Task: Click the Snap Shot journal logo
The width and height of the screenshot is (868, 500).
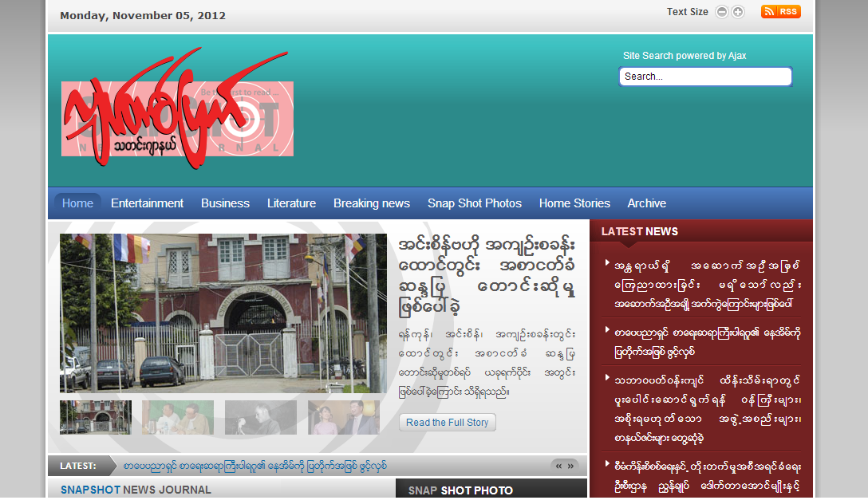Action: point(177,109)
